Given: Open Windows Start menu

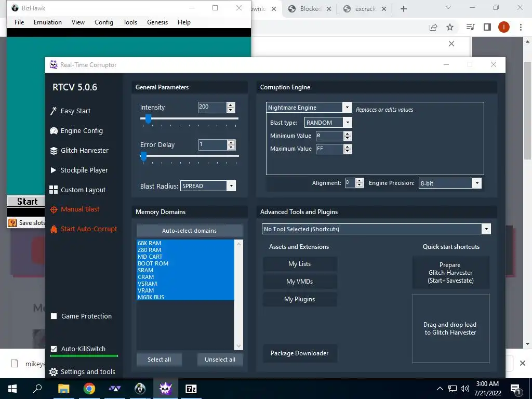Looking at the screenshot, I should click(12, 389).
